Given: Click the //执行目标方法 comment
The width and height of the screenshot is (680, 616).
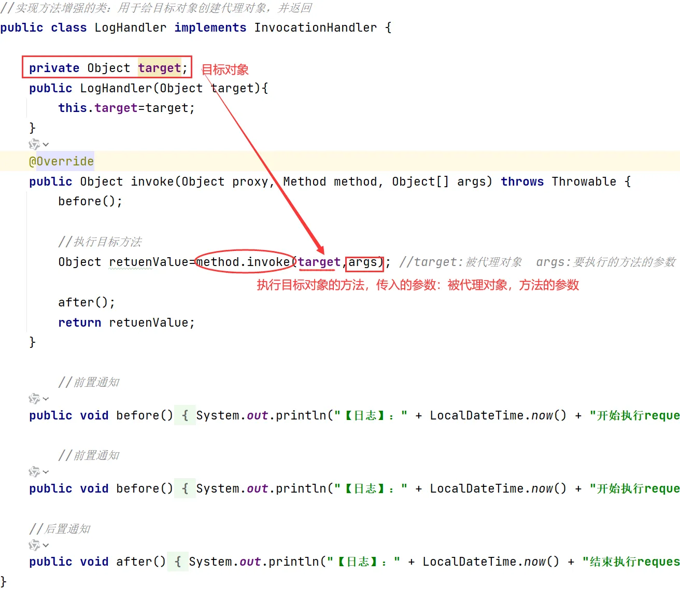Looking at the screenshot, I should coord(102,241).
